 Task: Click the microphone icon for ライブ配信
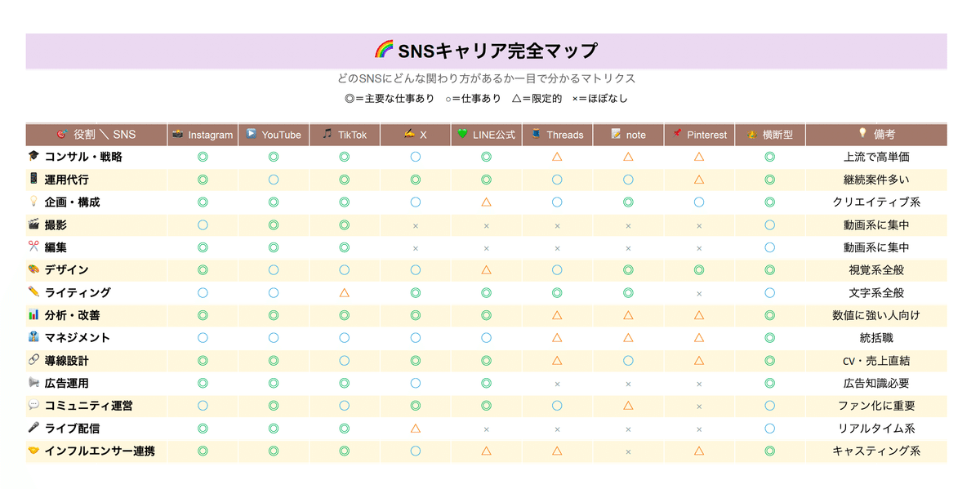coord(33,428)
